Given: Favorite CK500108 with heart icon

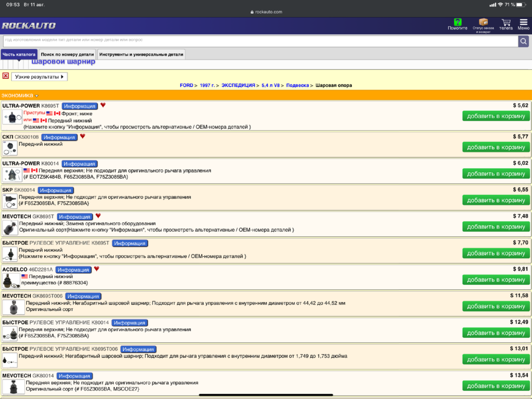Looking at the screenshot, I should [82, 137].
